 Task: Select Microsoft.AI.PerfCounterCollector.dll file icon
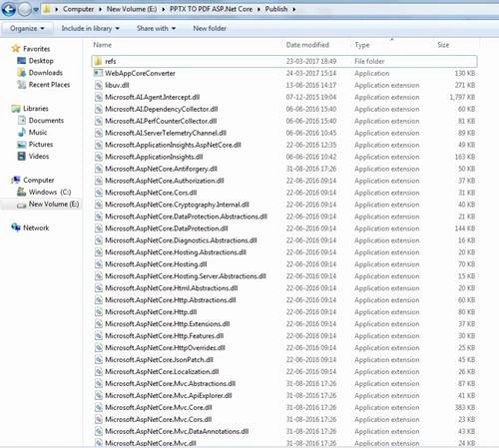(98, 121)
